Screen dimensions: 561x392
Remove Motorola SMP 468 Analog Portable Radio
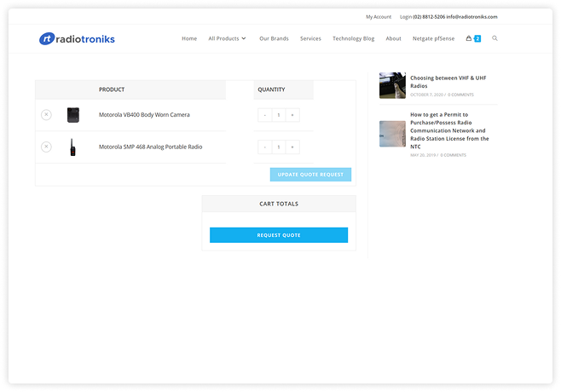(x=46, y=147)
